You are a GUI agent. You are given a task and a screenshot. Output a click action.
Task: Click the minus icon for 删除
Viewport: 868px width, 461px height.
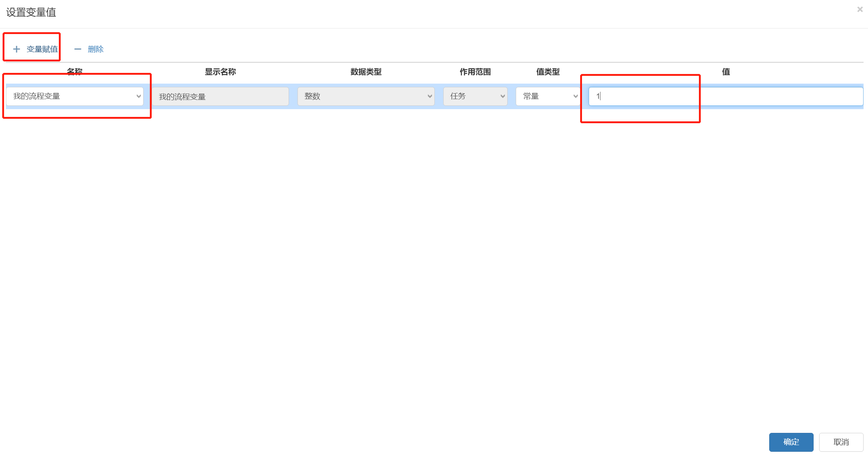(x=78, y=49)
